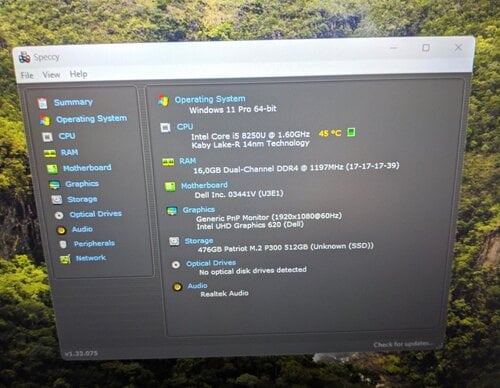Click the Audio speaker icon in sidebar
Viewport: 500px width, 388px height.
coord(61,230)
